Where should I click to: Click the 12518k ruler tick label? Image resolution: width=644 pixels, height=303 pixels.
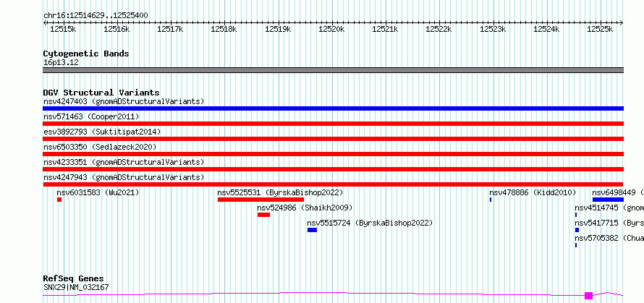coord(224,29)
